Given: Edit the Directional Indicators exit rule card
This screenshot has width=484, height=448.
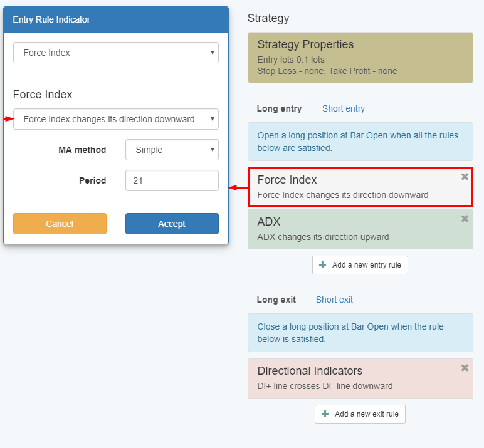Looking at the screenshot, I should click(351, 378).
